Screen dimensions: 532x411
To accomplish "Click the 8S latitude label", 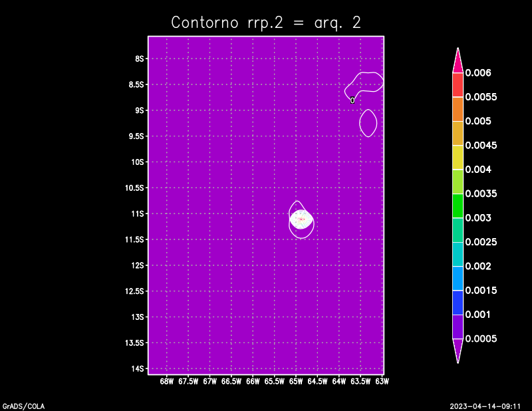I will point(140,59).
